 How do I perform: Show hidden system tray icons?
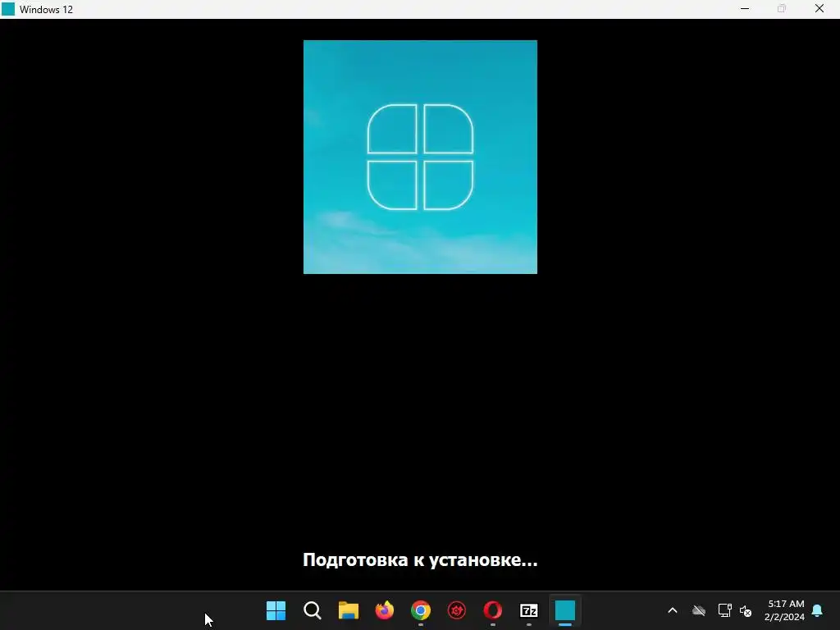click(673, 610)
